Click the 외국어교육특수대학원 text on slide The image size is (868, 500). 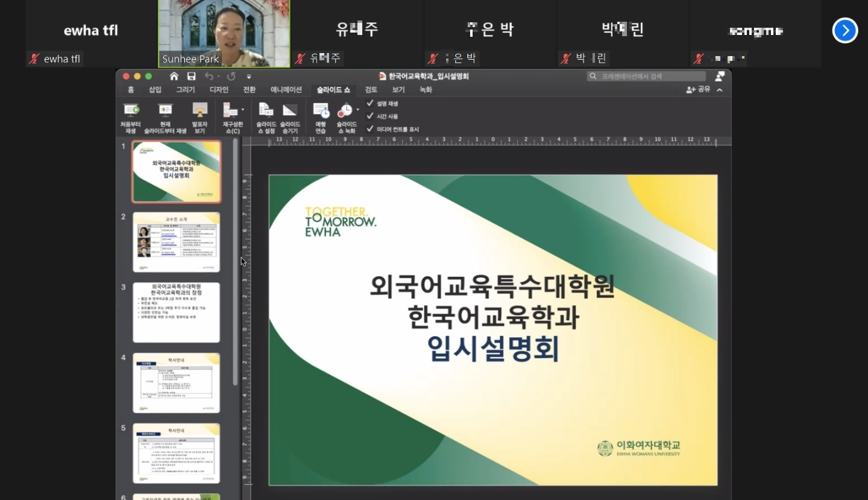click(x=493, y=286)
